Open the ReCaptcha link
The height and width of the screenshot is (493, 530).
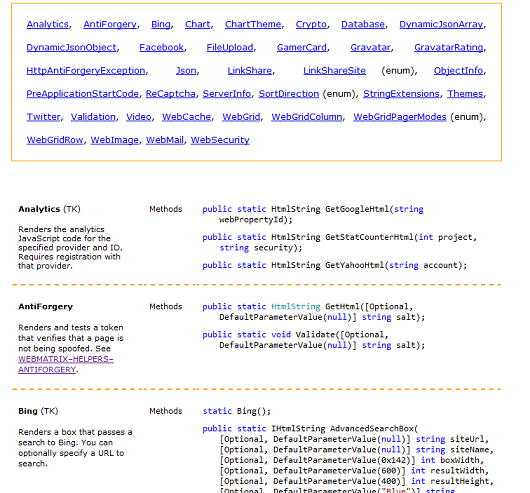171,94
